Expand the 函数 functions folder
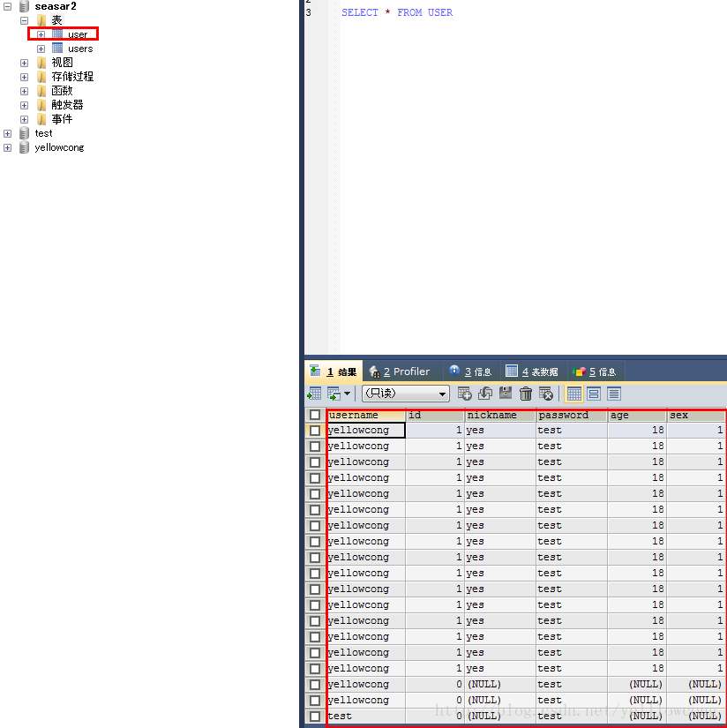 [24, 91]
